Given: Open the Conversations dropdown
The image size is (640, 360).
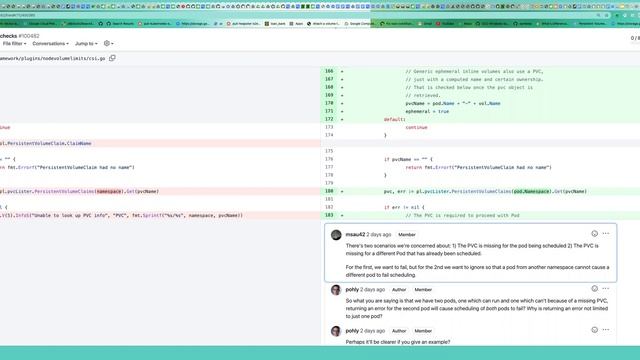Looking at the screenshot, I should pos(50,44).
